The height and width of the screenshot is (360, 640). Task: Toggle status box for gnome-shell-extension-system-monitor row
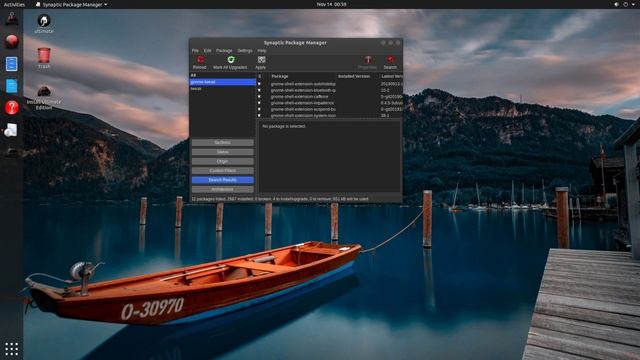[x=259, y=116]
